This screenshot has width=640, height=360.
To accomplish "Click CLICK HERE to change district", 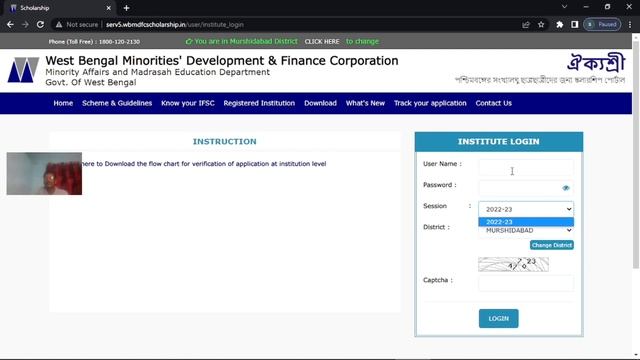I will point(322,42).
